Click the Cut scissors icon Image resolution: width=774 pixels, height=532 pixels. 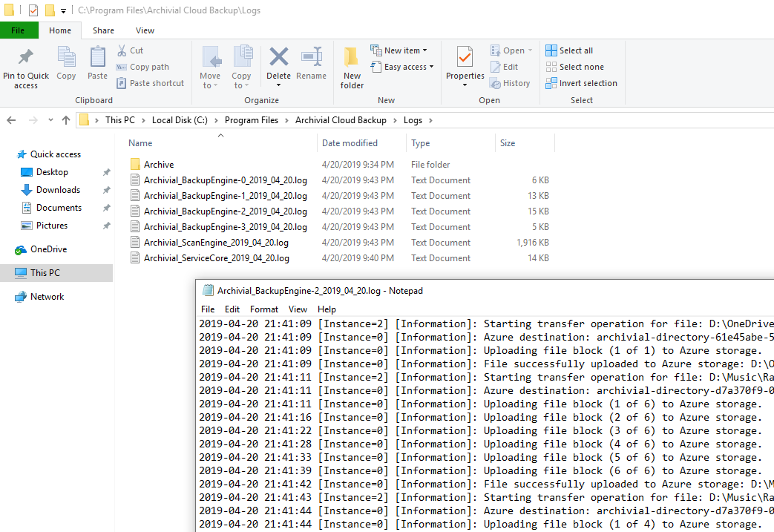[x=122, y=50]
